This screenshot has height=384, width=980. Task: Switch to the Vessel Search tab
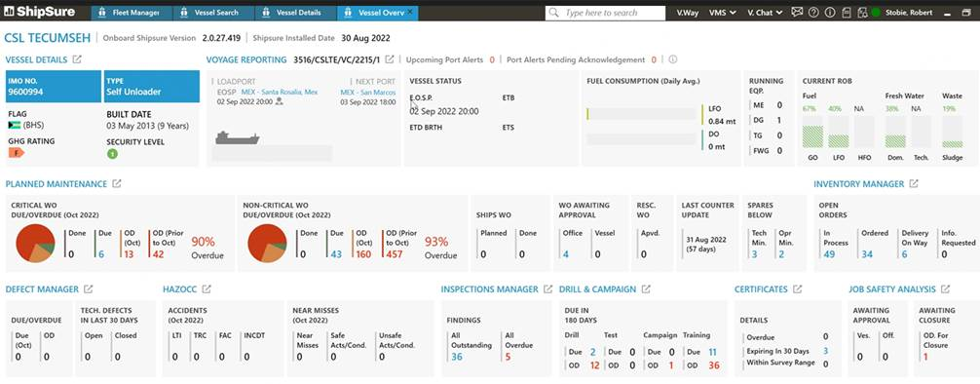pos(213,13)
